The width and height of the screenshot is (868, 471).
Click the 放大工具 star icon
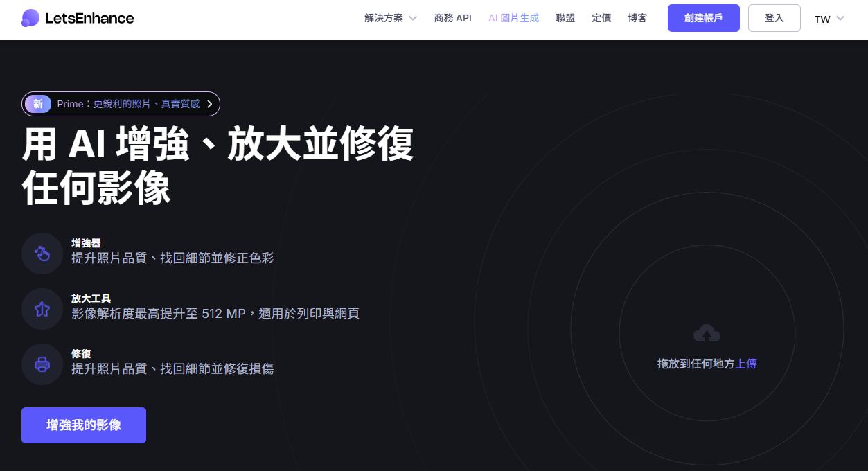(42, 309)
